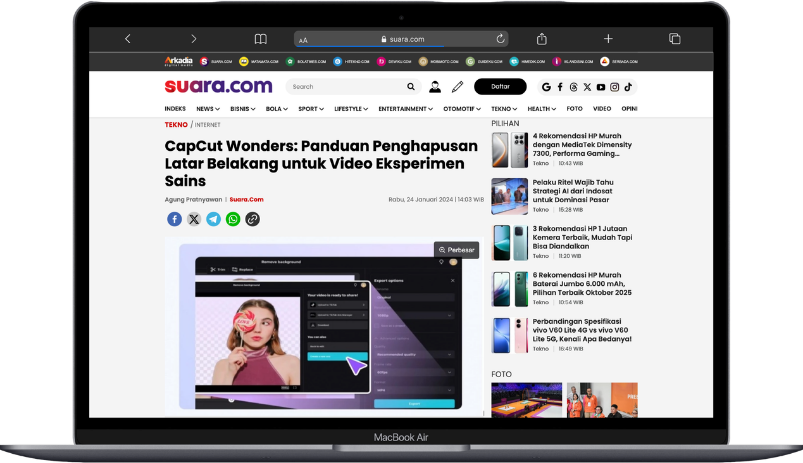Screen dimensions: 803x463
Task: Open the AA reader text options
Action: [303, 40]
